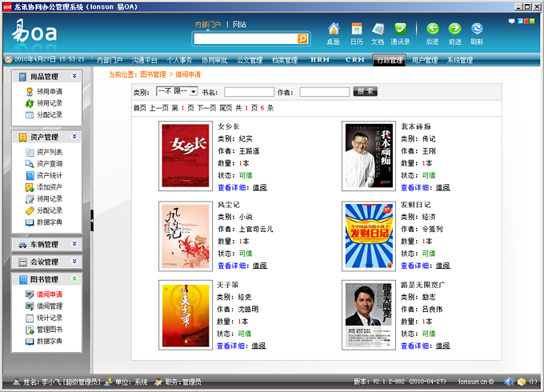Viewport: 544px width, 392px height.
Task: Open the 文档 documents icon
Action: point(378,29)
